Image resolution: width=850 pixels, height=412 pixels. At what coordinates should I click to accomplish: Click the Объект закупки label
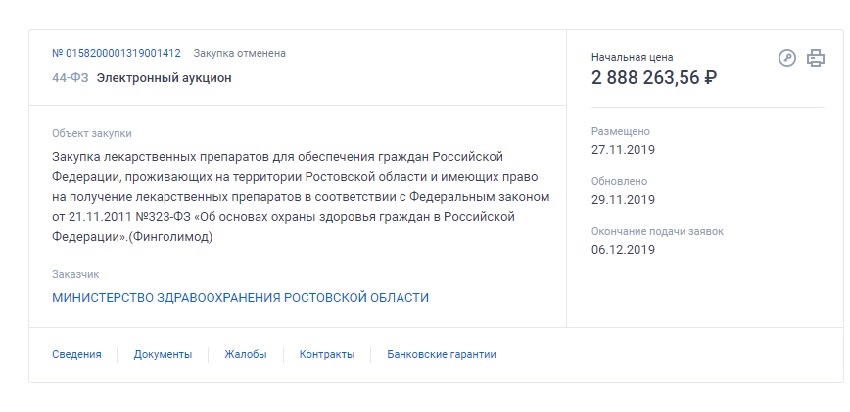click(x=91, y=133)
